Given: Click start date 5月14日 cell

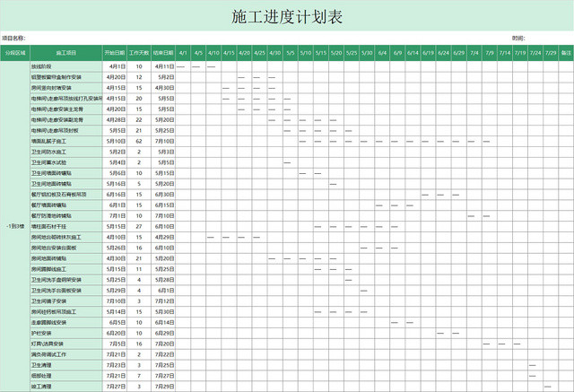Looking at the screenshot, I should pos(115,312).
